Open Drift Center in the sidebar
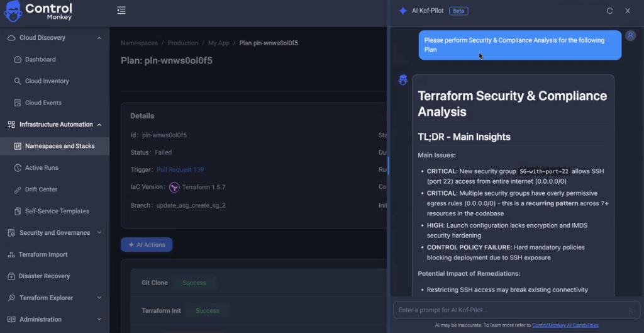This screenshot has height=333, width=644. pyautogui.click(x=41, y=189)
